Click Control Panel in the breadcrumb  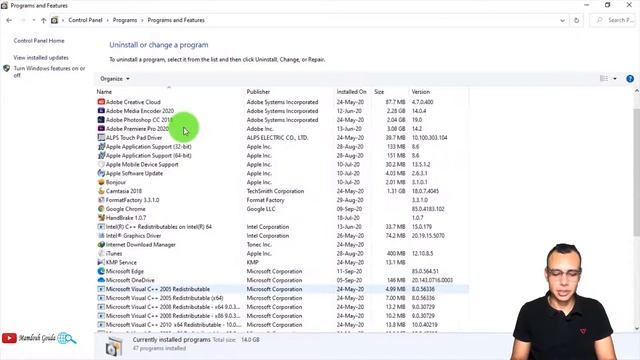(85, 20)
